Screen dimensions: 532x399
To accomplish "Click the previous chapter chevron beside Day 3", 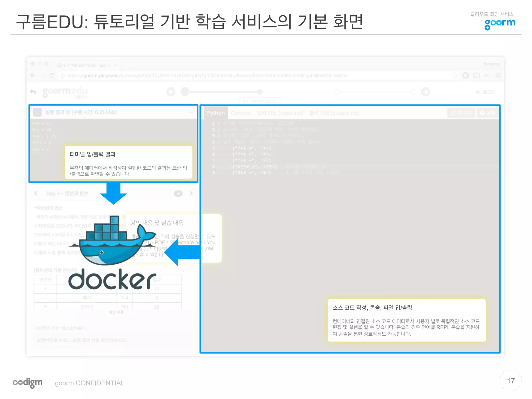I will pyautogui.click(x=36, y=194).
